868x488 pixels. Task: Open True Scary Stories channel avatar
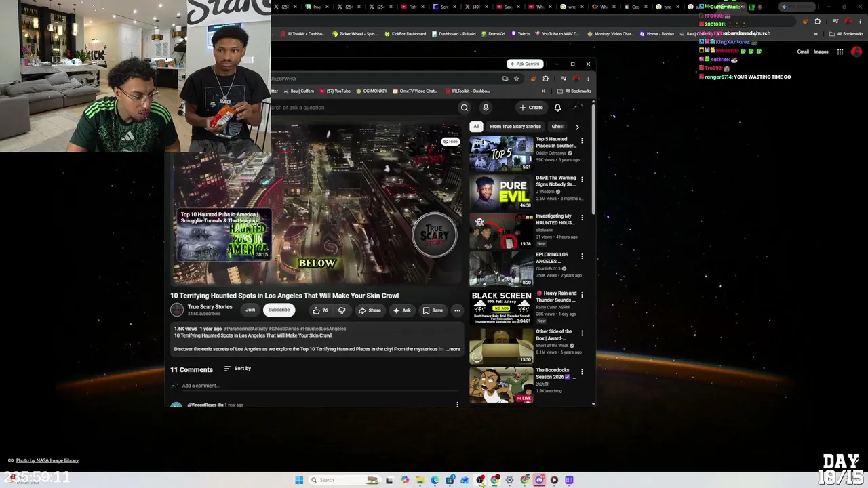(177, 310)
